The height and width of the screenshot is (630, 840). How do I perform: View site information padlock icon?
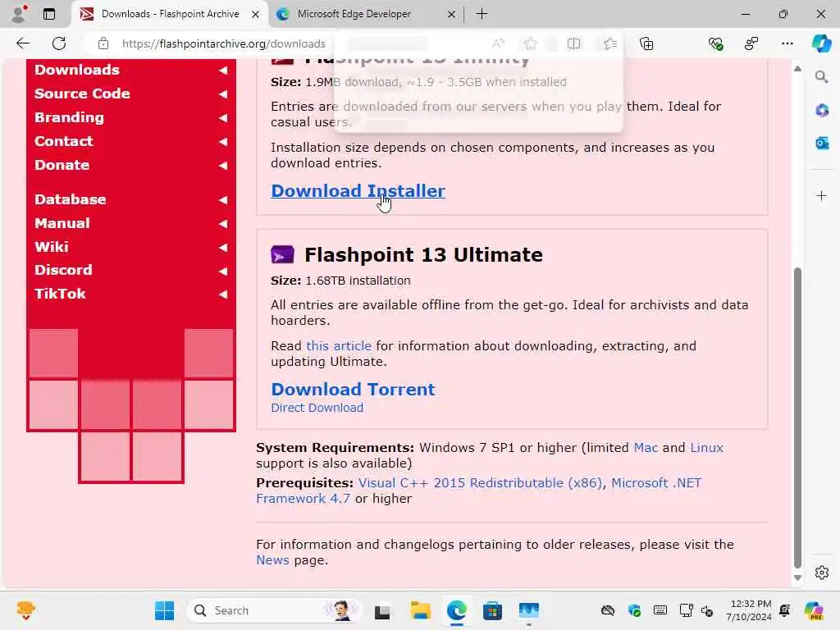pyautogui.click(x=103, y=43)
